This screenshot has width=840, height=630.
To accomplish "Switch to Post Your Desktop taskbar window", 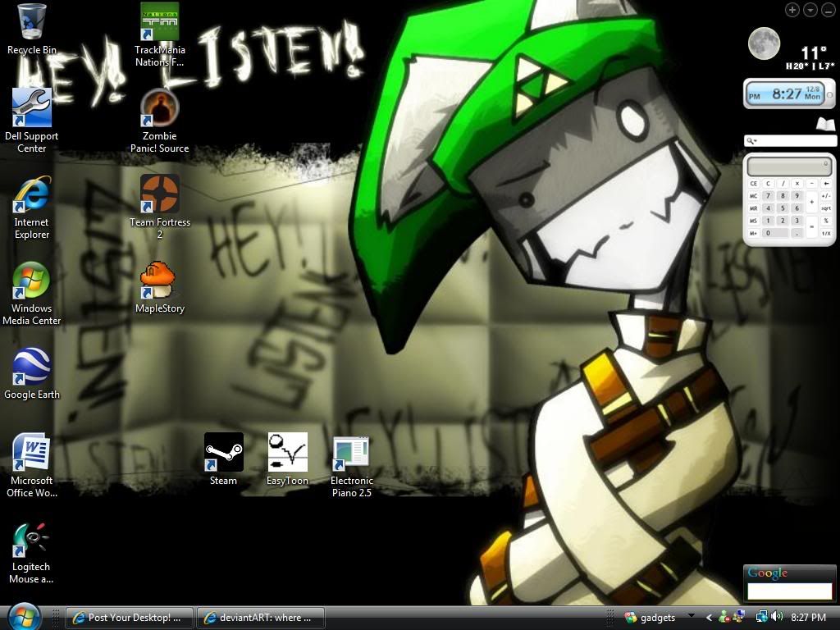I will pos(130,618).
